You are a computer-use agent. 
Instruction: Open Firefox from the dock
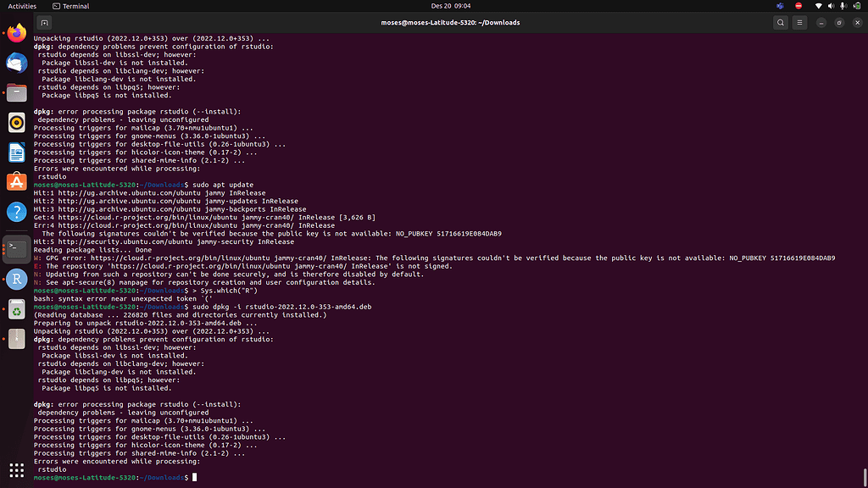[16, 34]
